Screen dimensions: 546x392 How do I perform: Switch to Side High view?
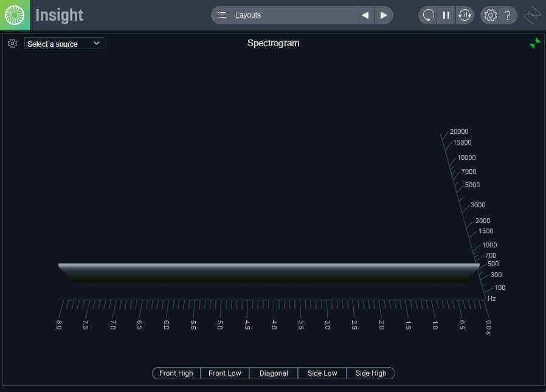click(x=371, y=373)
